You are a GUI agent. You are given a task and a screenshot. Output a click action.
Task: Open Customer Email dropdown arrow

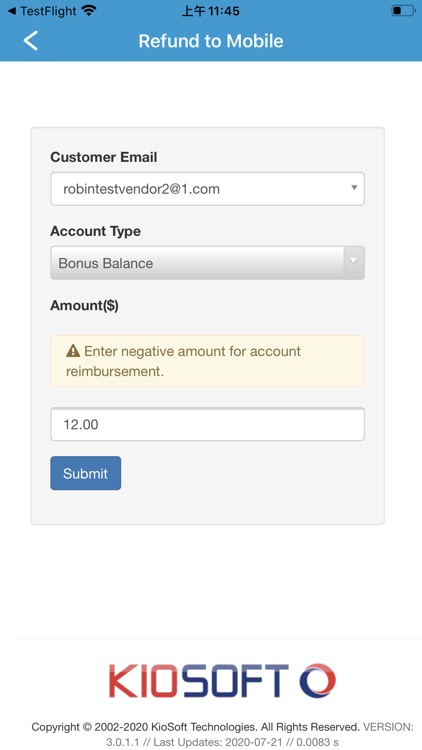coord(354,188)
